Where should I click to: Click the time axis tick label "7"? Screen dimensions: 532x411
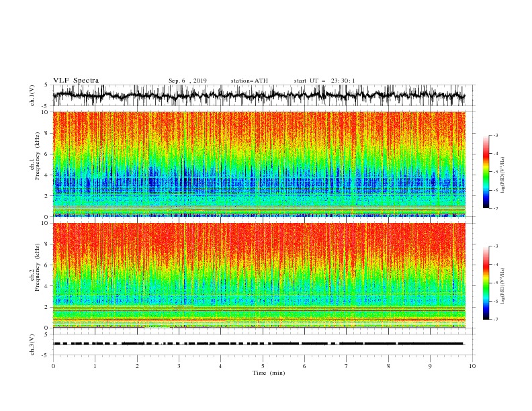(x=347, y=366)
